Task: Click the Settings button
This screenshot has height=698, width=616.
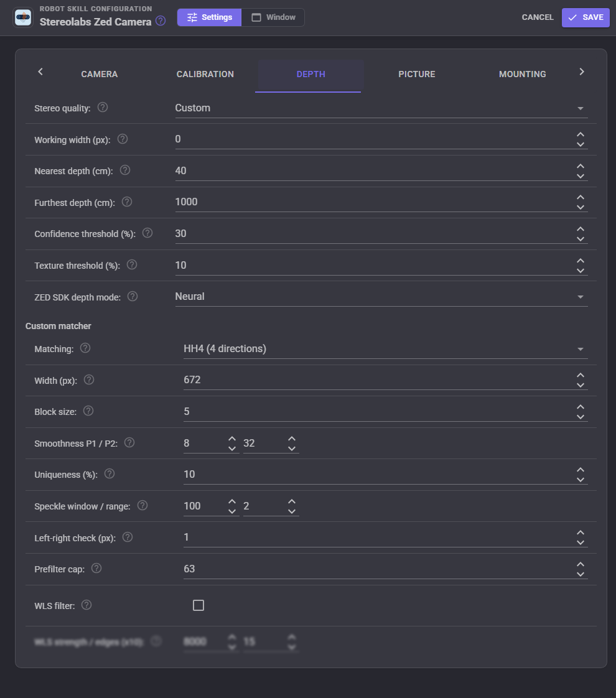Action: [x=209, y=17]
